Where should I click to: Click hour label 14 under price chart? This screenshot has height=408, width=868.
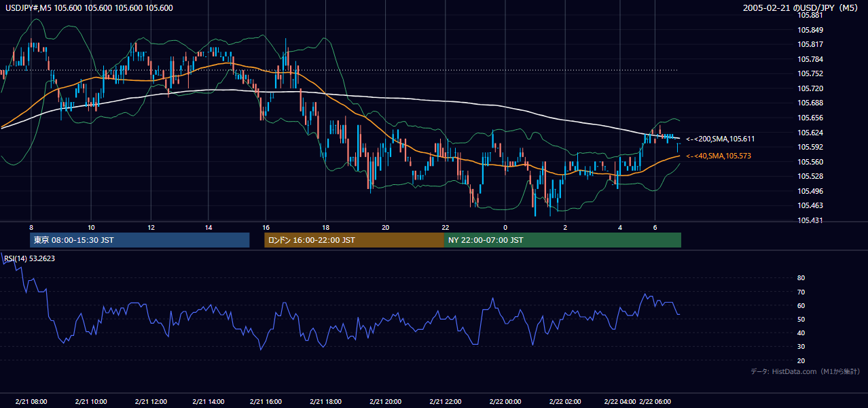coord(209,227)
